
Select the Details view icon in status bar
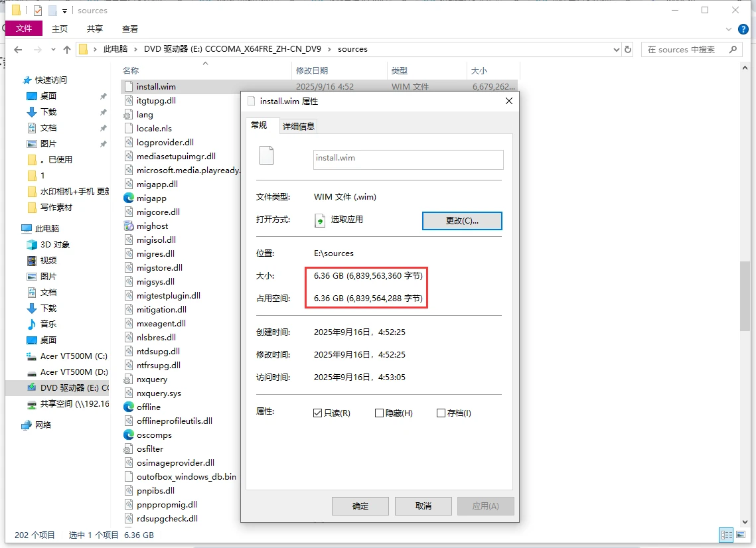tap(726, 535)
